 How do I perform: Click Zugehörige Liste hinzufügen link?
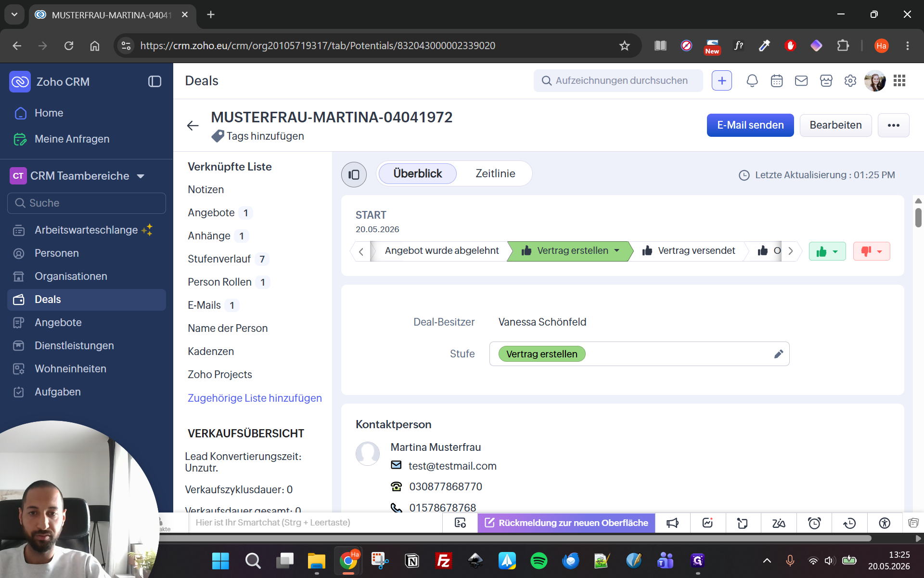[255, 398]
